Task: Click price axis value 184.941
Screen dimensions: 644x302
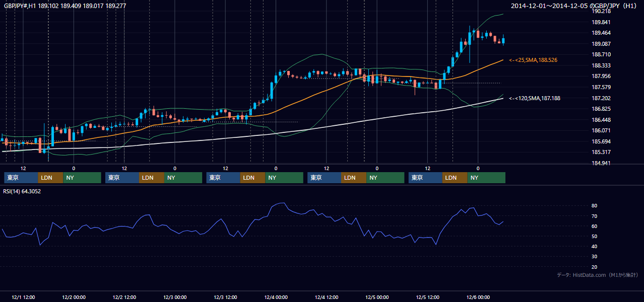Action: (601, 163)
